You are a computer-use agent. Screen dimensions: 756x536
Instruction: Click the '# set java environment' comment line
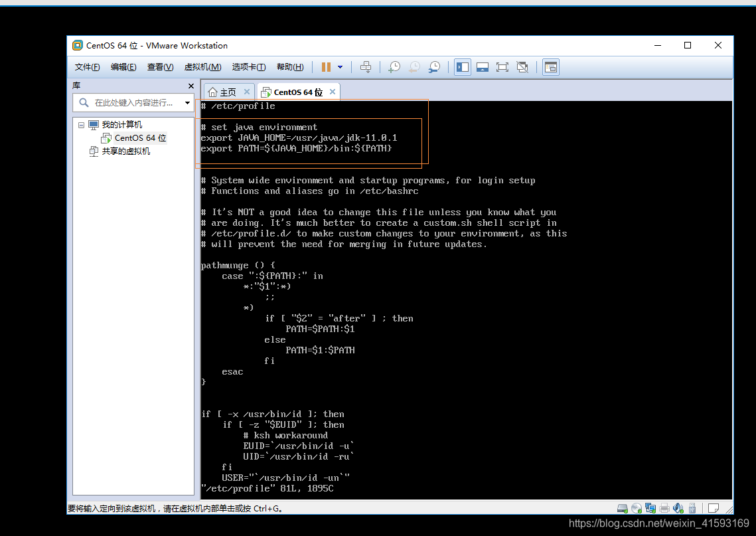[x=260, y=128]
